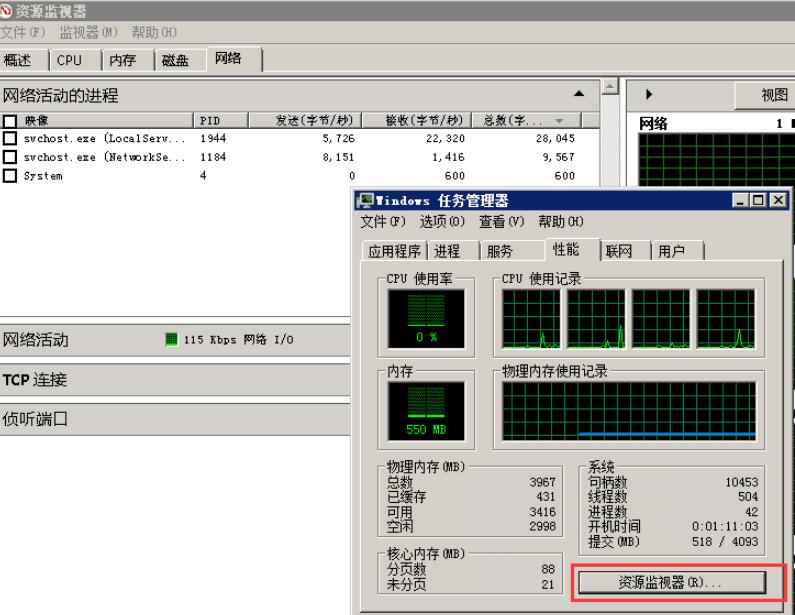
Task: Open Task Manager 帮助(H) menu
Action: (x=561, y=222)
